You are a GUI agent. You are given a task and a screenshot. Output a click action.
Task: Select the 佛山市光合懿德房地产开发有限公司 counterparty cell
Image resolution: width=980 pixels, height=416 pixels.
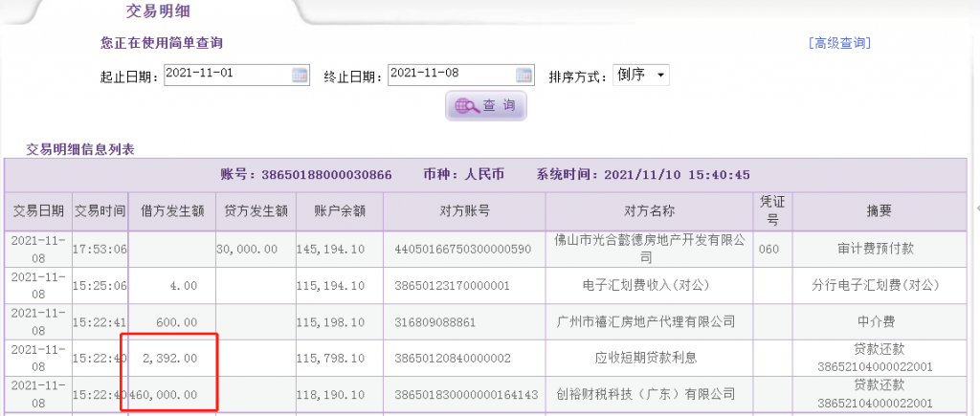coord(650,248)
